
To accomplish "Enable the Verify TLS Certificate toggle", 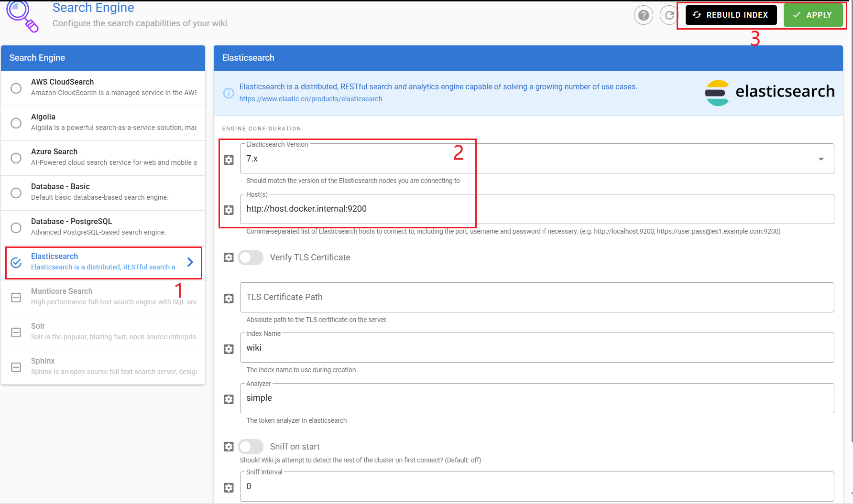I will (250, 257).
